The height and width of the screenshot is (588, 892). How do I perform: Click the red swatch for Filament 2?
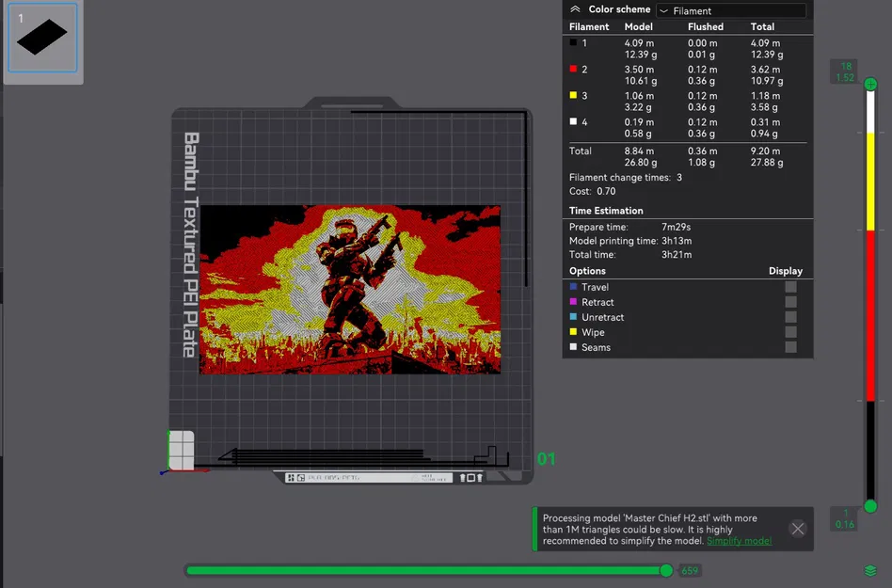(573, 69)
